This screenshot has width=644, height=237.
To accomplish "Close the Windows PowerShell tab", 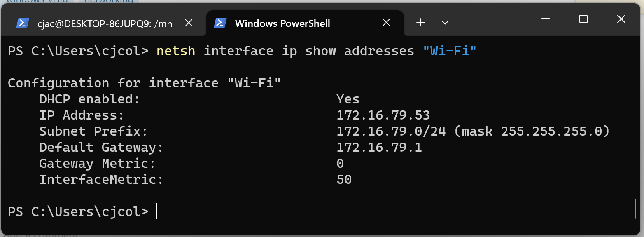I will [386, 23].
